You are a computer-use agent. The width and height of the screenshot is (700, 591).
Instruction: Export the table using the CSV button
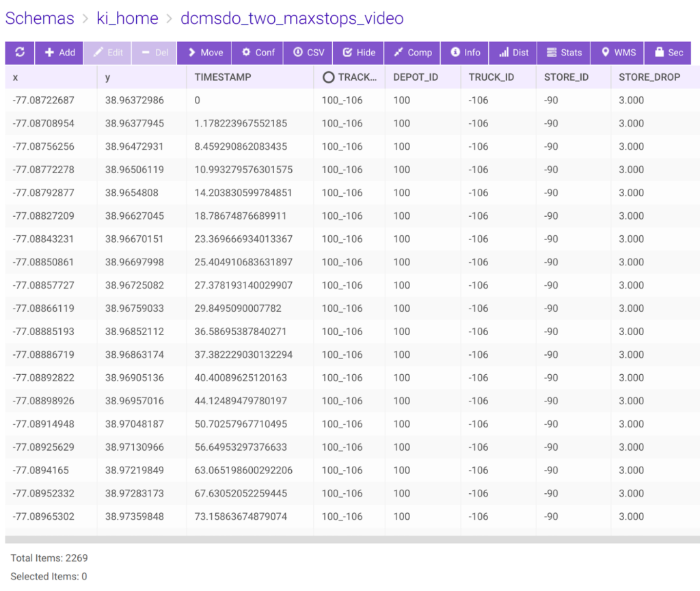tap(308, 53)
